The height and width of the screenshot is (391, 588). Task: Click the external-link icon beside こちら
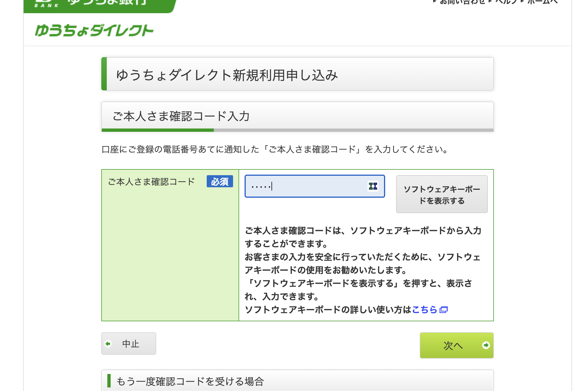pos(443,310)
